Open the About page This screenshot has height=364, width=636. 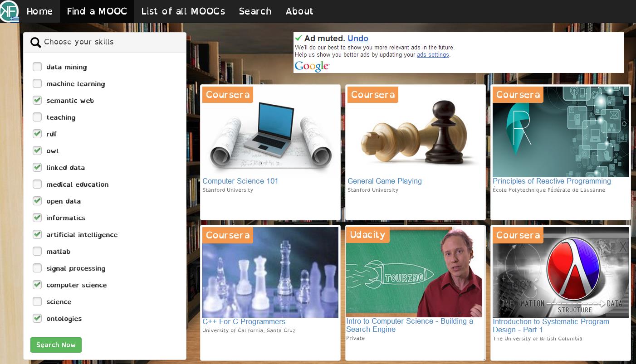point(299,11)
